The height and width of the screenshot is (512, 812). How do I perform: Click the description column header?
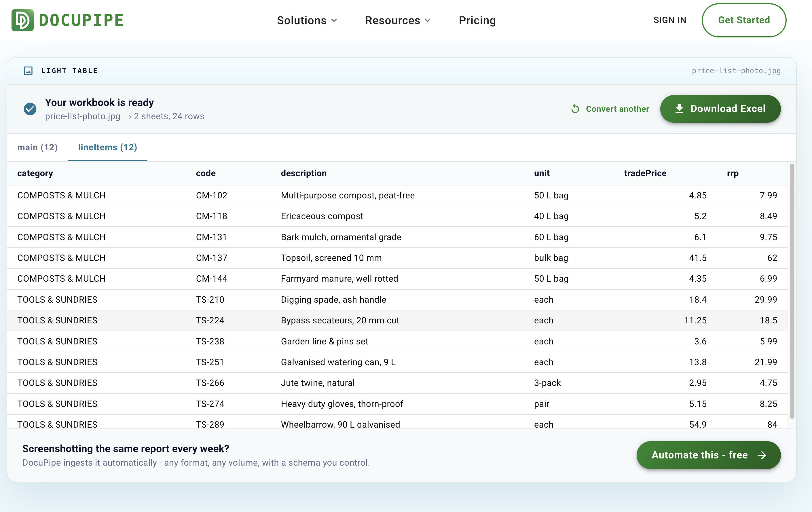point(303,173)
